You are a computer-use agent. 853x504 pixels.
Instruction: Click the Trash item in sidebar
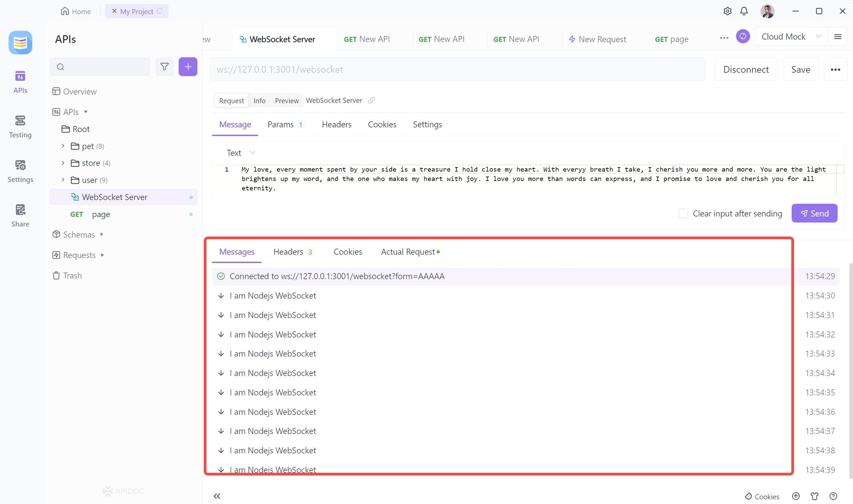point(67,275)
